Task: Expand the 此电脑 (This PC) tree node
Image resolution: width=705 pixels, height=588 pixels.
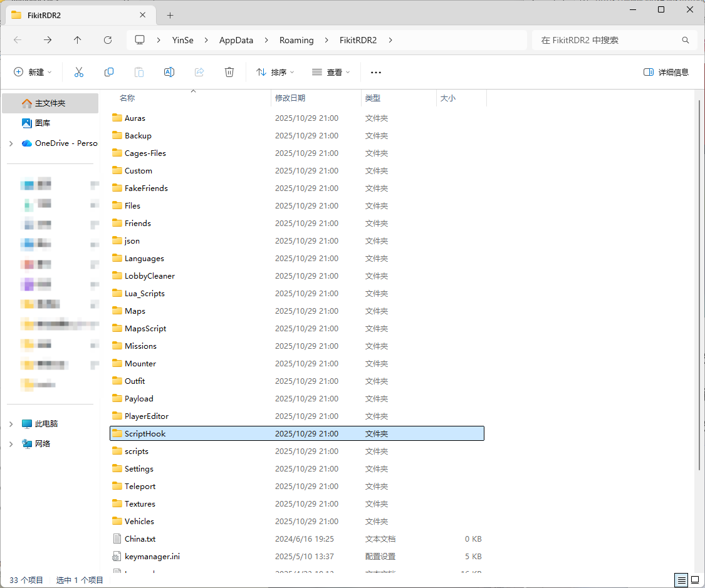Action: [x=11, y=424]
